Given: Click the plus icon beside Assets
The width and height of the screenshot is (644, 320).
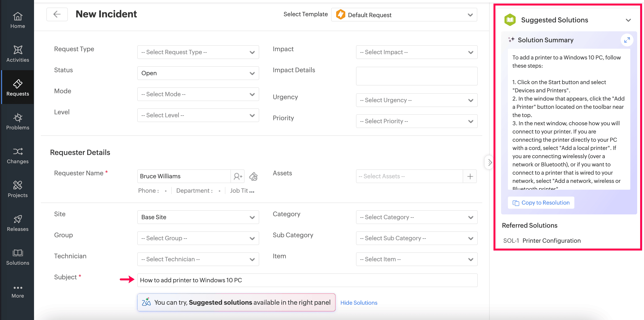Looking at the screenshot, I should coord(470,176).
